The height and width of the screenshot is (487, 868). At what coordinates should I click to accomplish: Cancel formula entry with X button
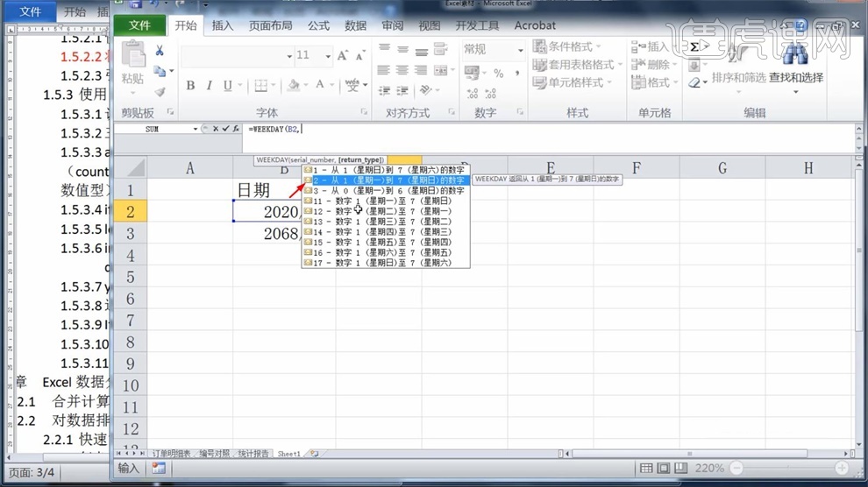point(216,129)
